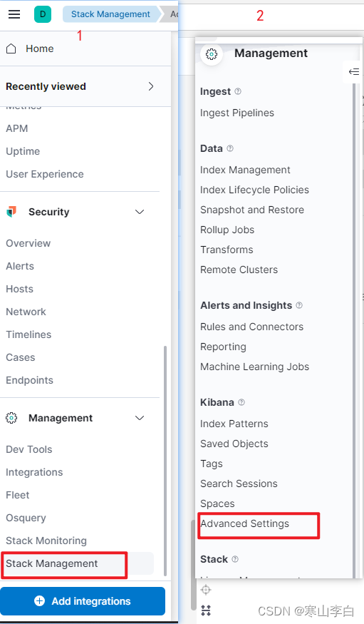Click the Security shield logo icon

(11, 212)
